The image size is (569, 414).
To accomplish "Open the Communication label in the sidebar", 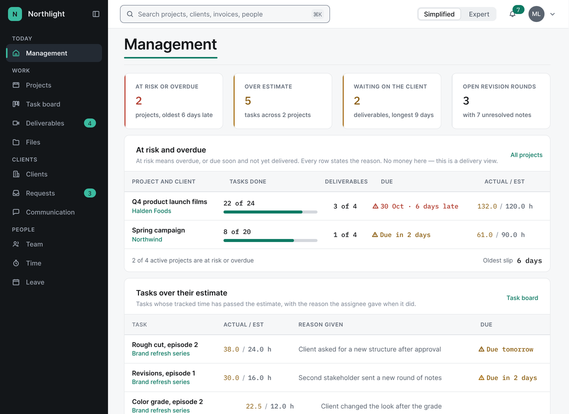I will (x=50, y=212).
